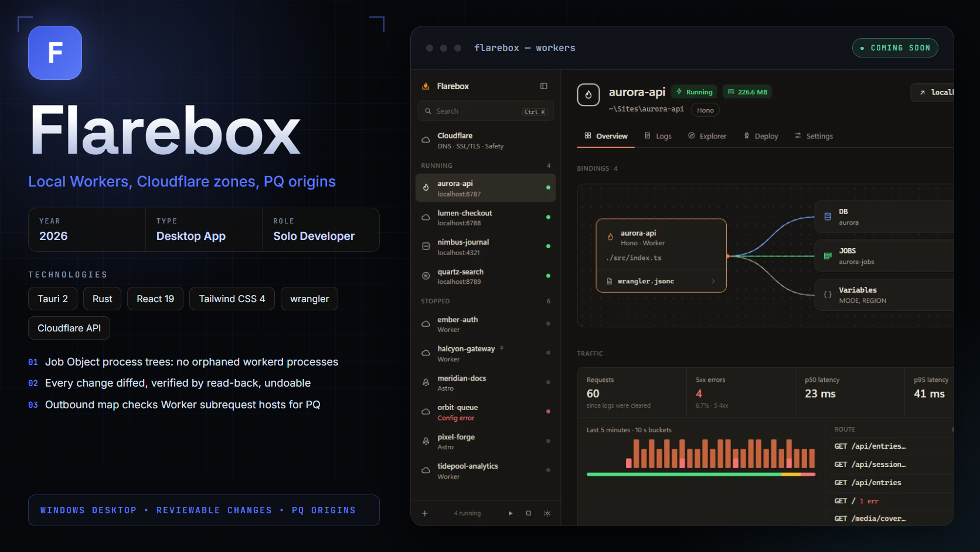Screen dimensions: 980x552
Task: Click the Running status badge
Action: click(x=695, y=92)
